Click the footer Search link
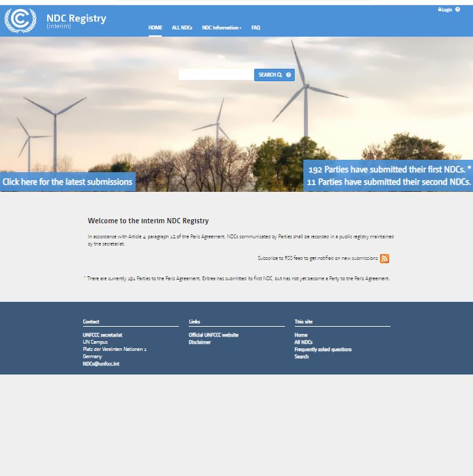 (x=301, y=357)
